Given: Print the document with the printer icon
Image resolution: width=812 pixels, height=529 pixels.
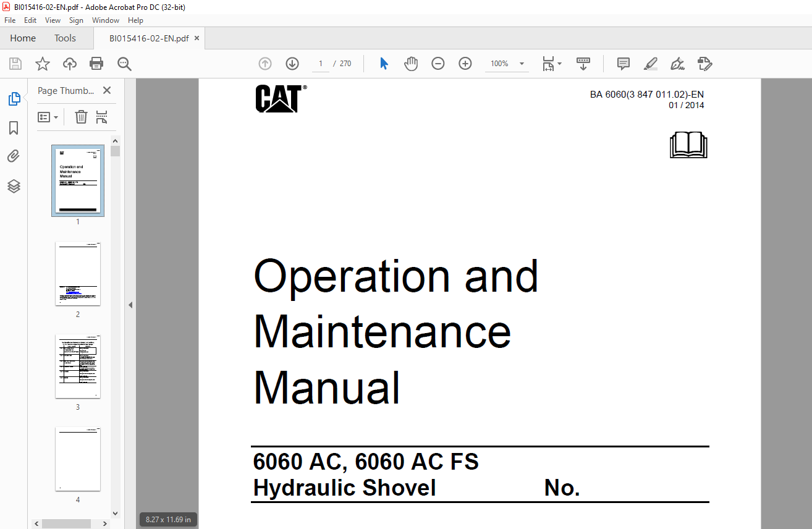Looking at the screenshot, I should (96, 64).
